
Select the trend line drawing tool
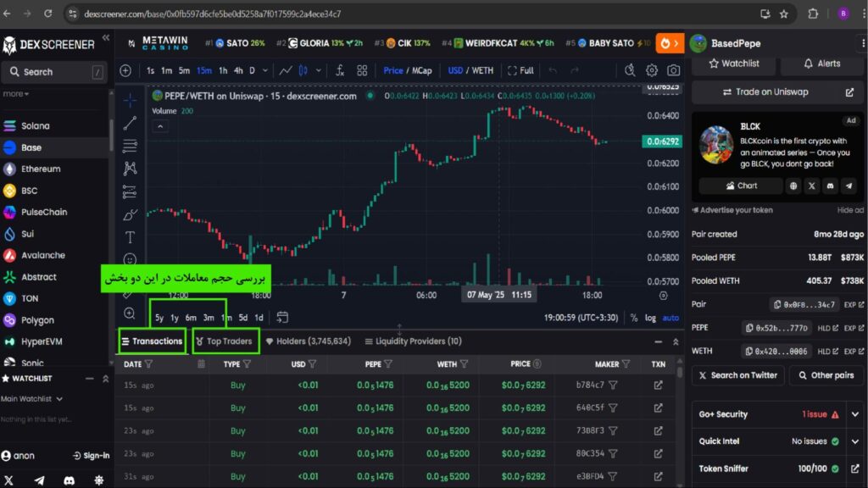point(130,123)
